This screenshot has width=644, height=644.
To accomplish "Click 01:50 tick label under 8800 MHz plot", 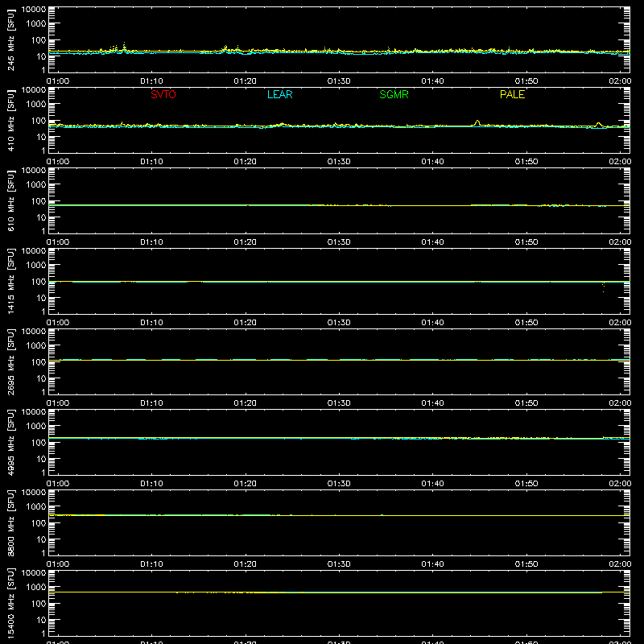I will point(526,564).
